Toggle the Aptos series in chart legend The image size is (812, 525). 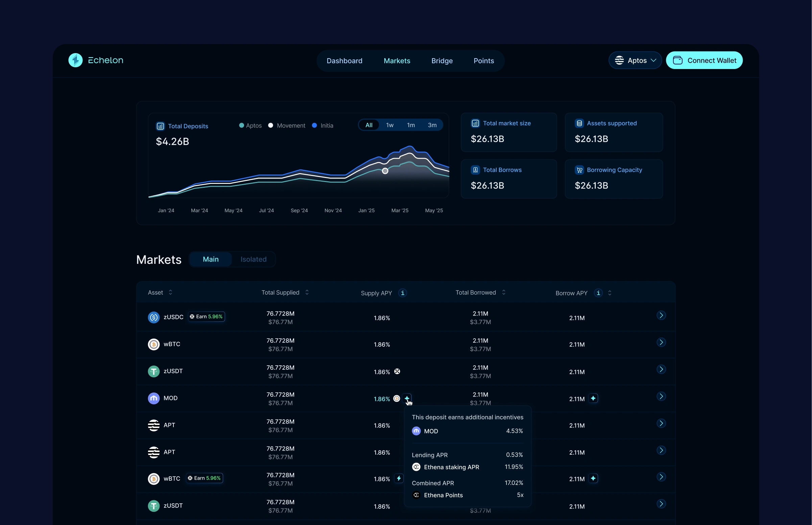click(x=250, y=125)
